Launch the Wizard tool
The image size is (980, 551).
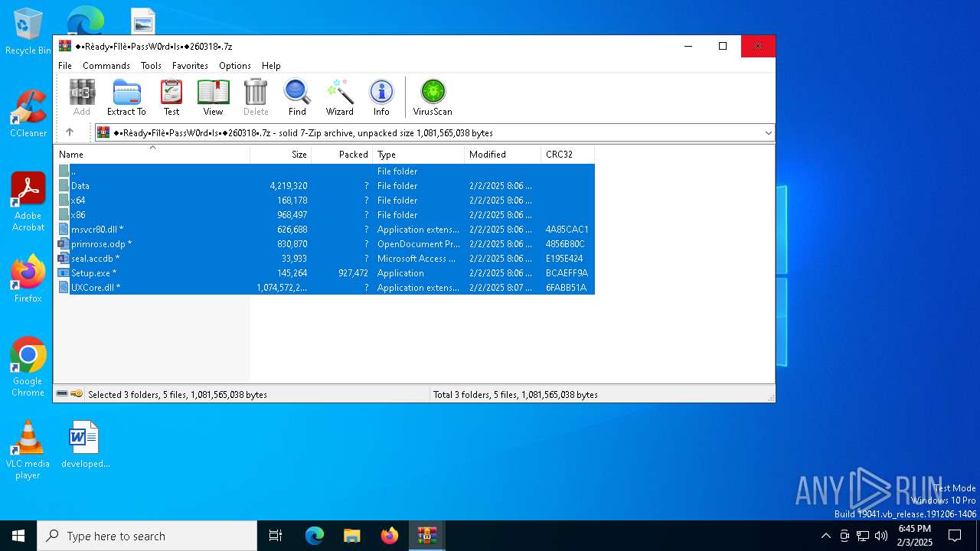[340, 97]
